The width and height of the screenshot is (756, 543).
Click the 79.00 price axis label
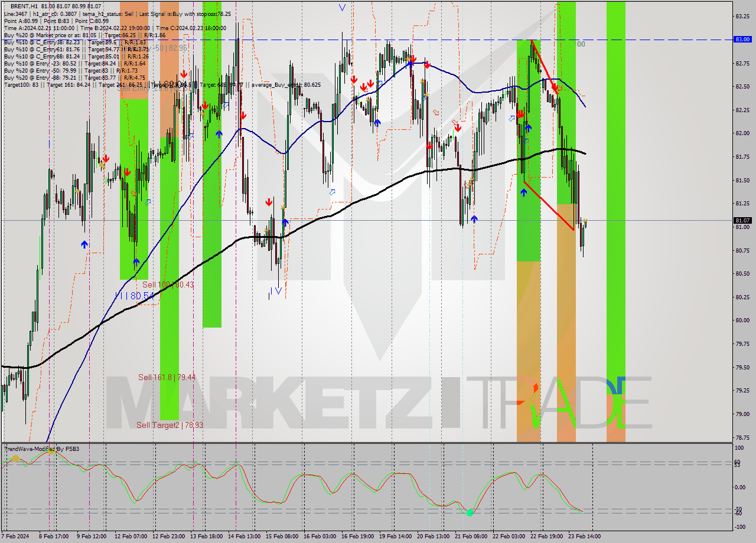pos(742,414)
